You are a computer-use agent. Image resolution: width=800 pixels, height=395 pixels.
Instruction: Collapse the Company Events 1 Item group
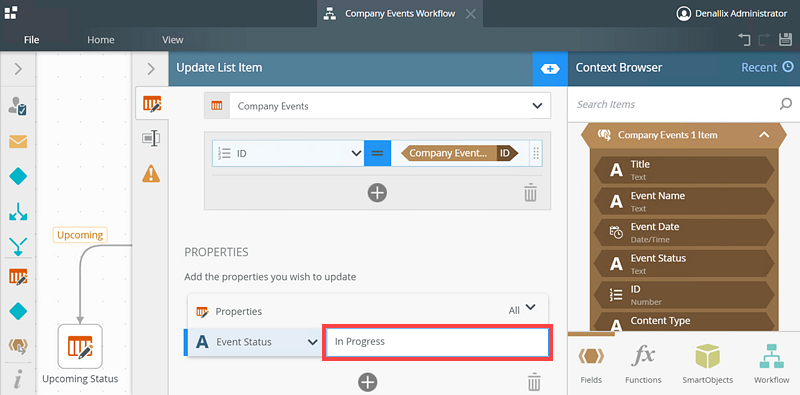point(764,135)
